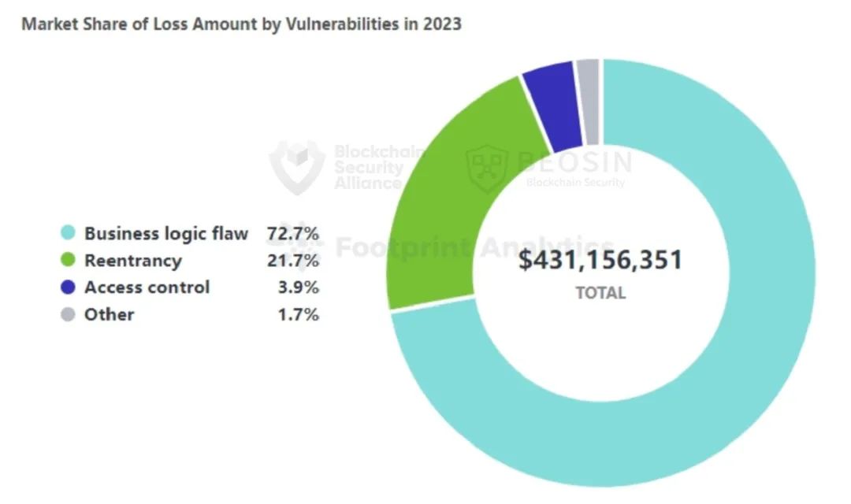Select the dark blue donut slice

point(553,106)
